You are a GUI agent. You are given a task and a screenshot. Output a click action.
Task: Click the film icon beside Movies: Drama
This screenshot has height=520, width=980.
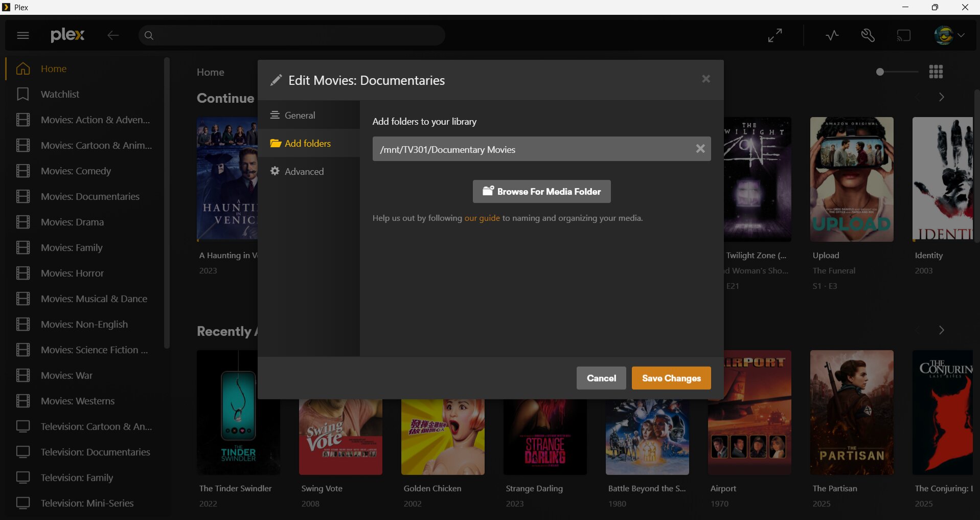pos(23,222)
